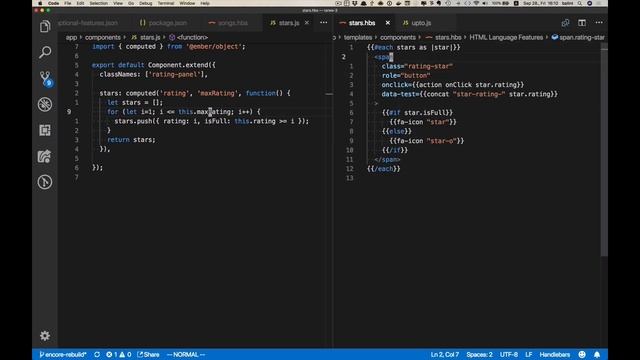Open notifications bell in status bar
The image size is (640, 360).
(x=597, y=355)
